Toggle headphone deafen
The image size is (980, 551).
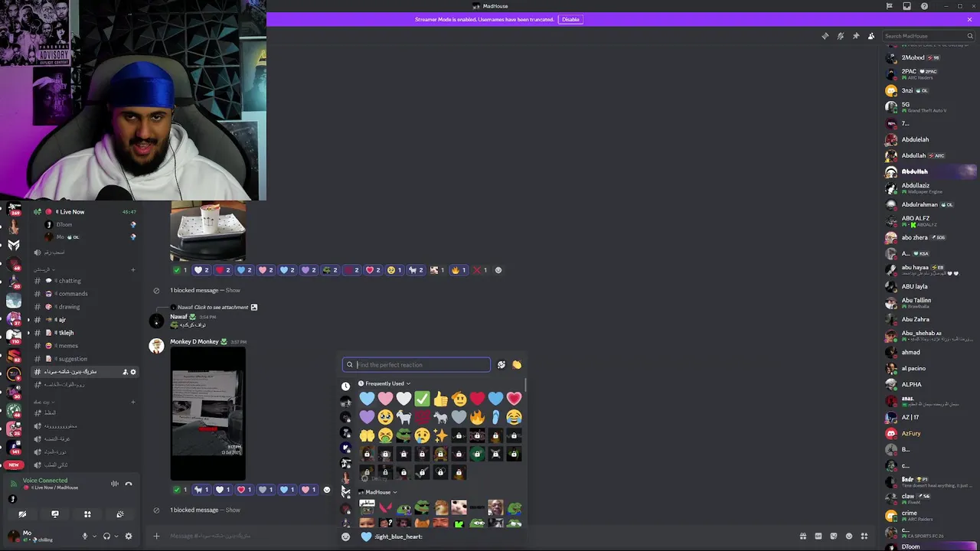click(x=106, y=536)
